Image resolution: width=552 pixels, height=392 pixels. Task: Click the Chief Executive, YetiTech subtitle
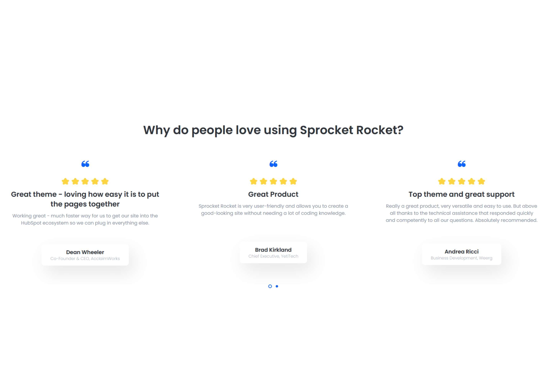[273, 256]
